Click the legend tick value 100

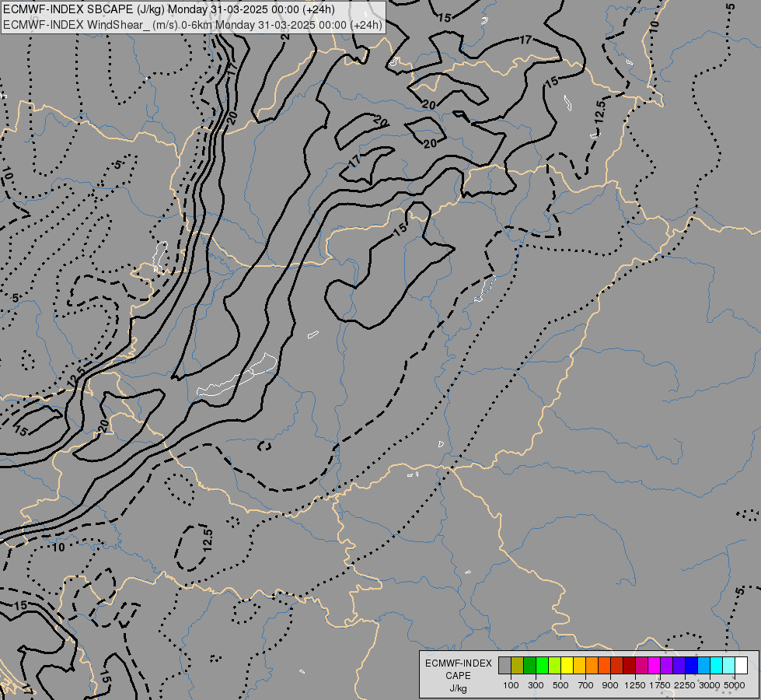point(511,685)
